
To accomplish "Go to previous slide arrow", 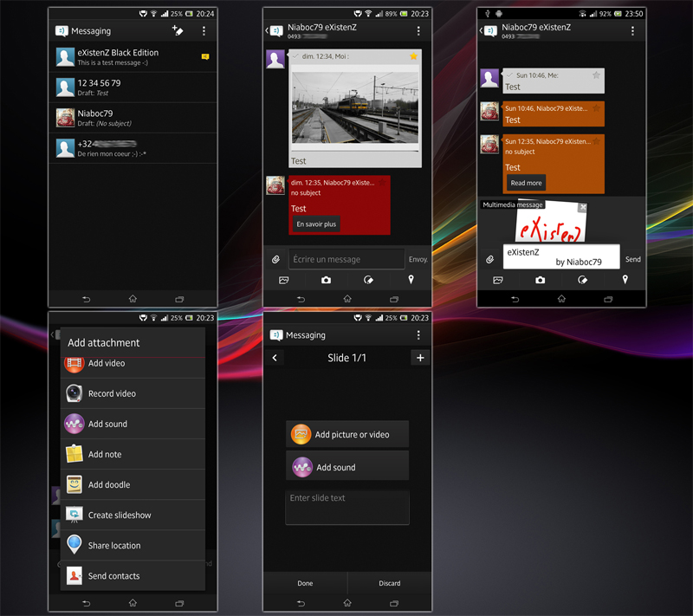I will click(275, 358).
